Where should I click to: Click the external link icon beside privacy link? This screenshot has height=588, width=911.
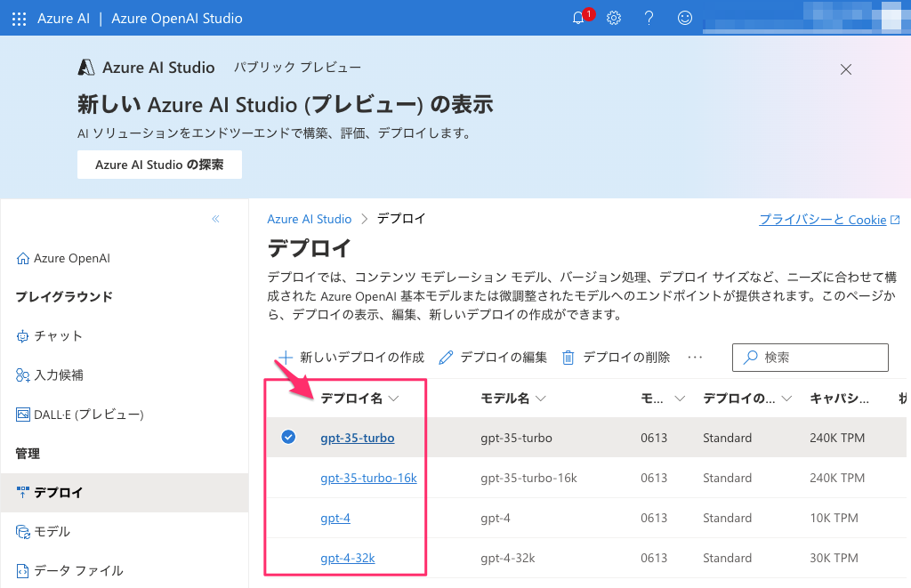[895, 220]
